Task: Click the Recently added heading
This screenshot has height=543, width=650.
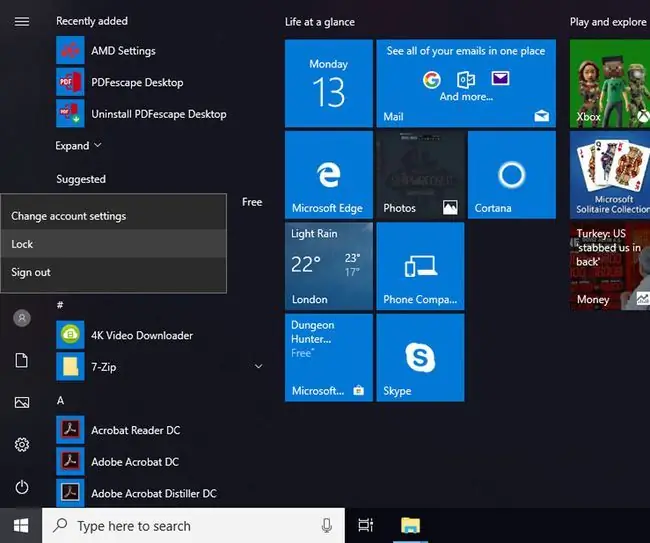Action: [x=92, y=21]
